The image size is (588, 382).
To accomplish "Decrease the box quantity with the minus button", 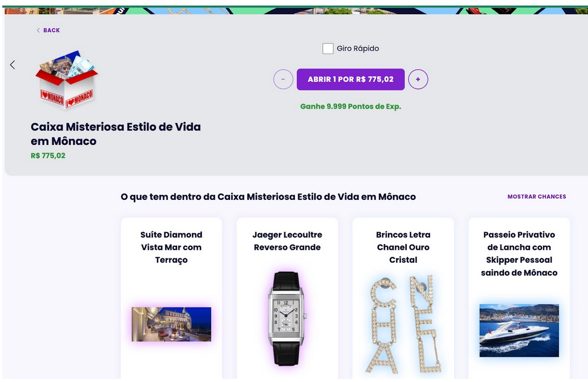I will tap(283, 79).
